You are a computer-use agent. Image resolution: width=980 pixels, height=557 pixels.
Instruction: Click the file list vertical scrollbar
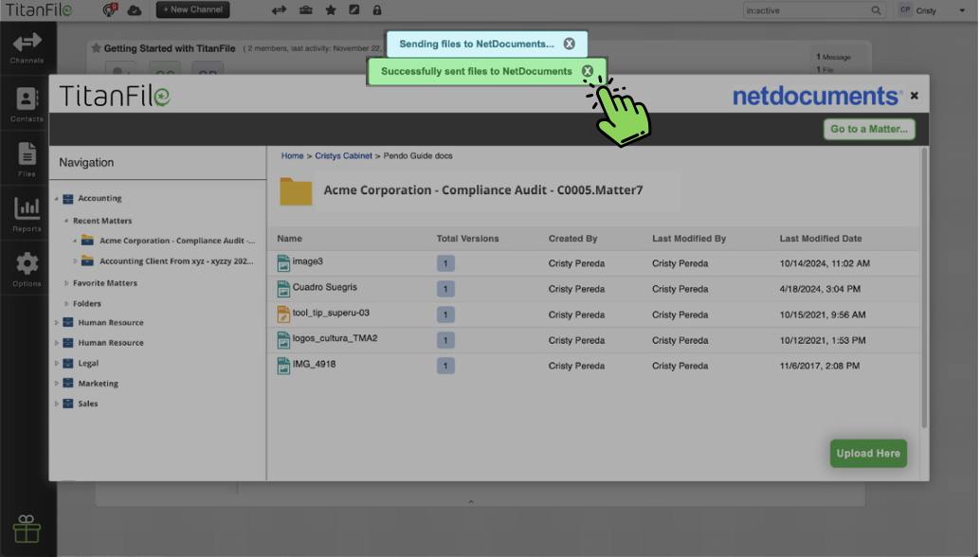pos(924,287)
